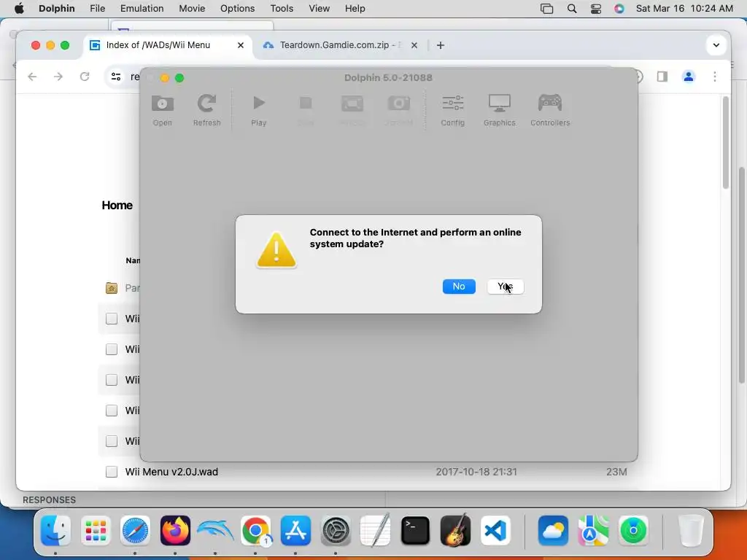This screenshot has width=747, height=560.
Task: Open the Movie menu
Action: pos(192,9)
